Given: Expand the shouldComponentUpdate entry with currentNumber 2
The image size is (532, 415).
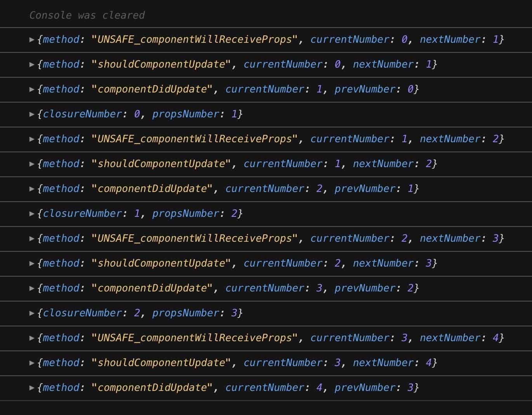Looking at the screenshot, I should 32,264.
